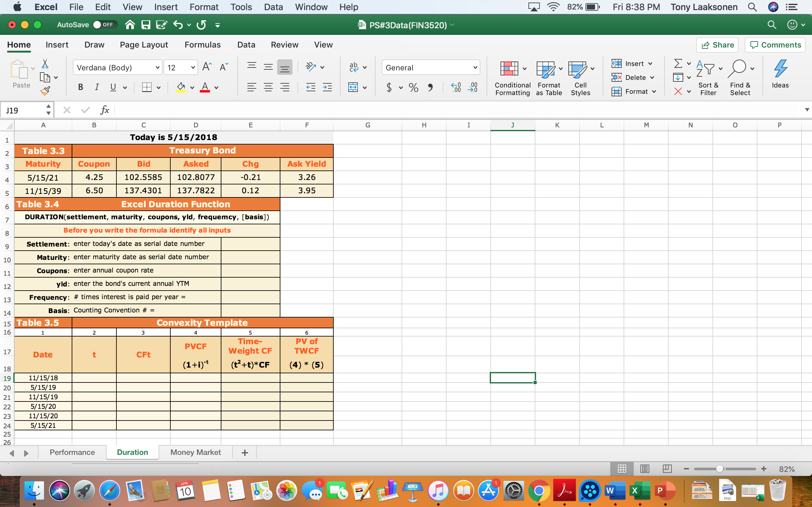Open the Format Painter tool
812x507 pixels.
click(x=46, y=90)
